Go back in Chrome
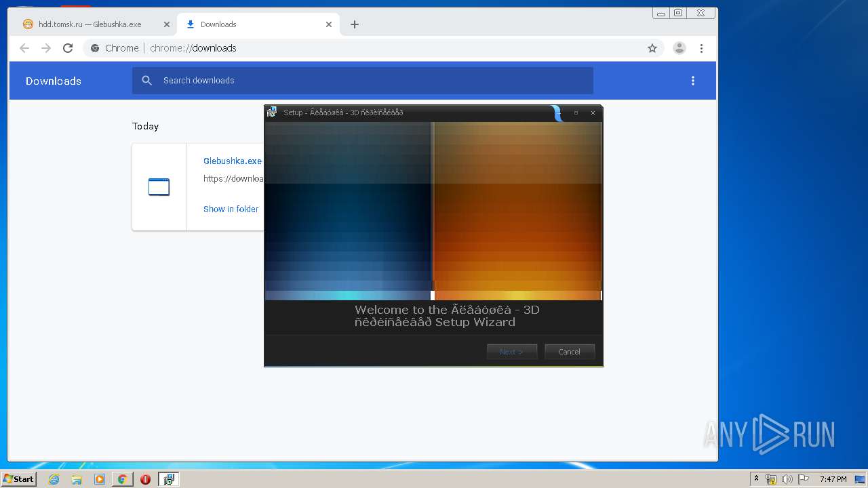The image size is (868, 488). (24, 48)
